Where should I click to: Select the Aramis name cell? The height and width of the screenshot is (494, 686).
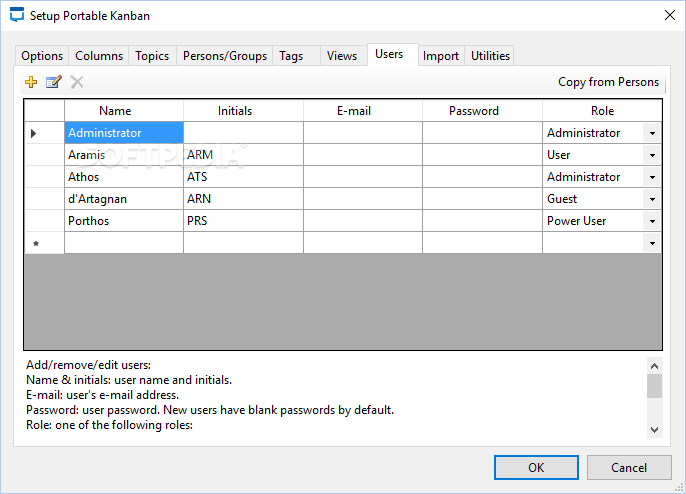124,155
